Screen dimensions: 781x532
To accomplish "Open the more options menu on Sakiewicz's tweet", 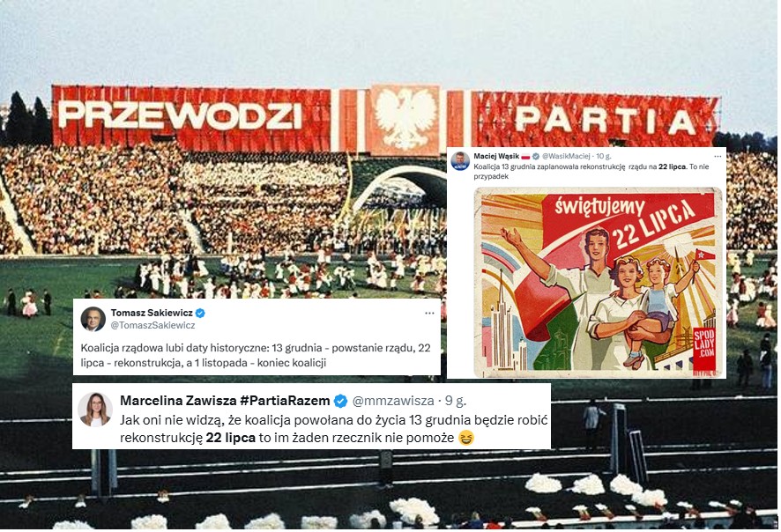I will pyautogui.click(x=429, y=313).
